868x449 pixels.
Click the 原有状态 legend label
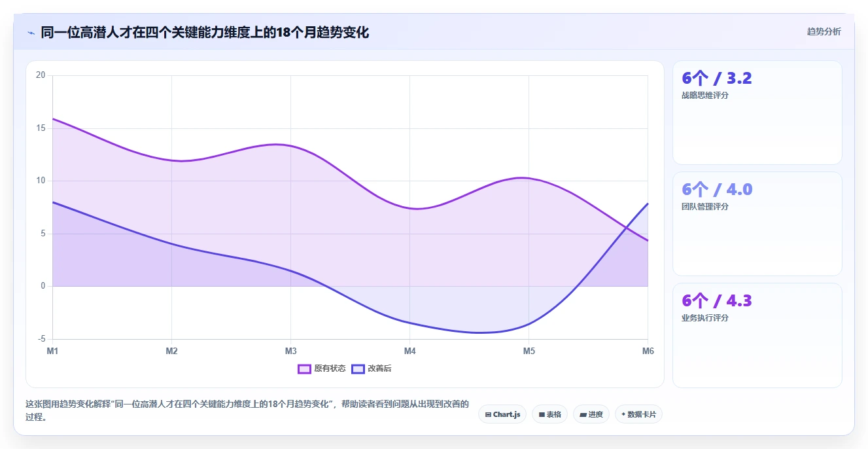[x=330, y=368]
